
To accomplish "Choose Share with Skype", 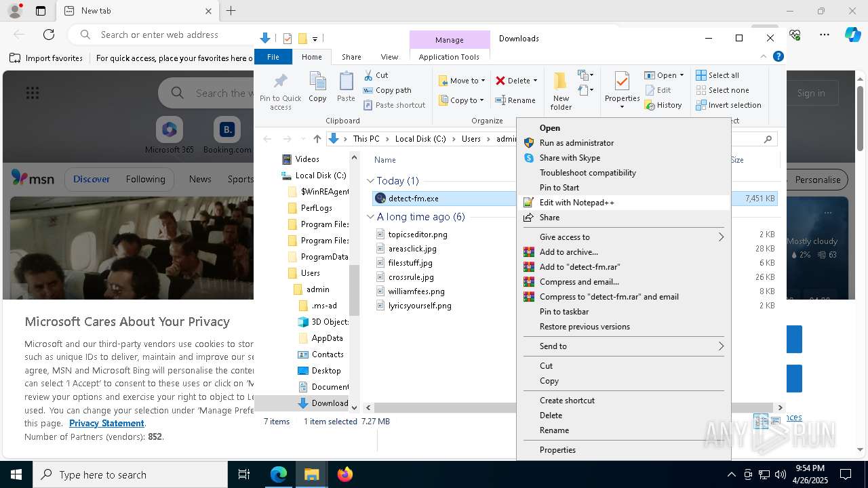I will pos(570,158).
